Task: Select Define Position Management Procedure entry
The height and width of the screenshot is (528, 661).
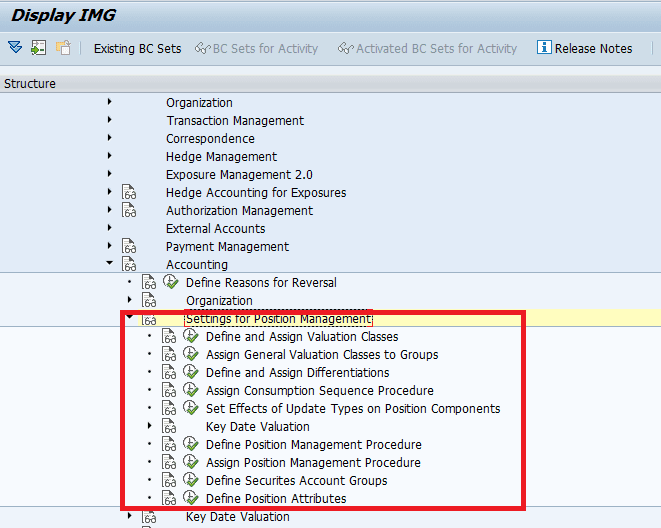Action: [x=313, y=445]
